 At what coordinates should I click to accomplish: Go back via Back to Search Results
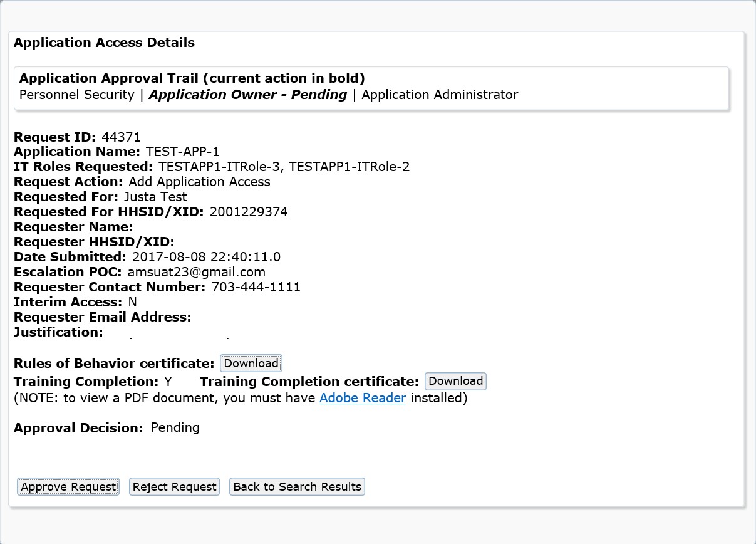297,487
